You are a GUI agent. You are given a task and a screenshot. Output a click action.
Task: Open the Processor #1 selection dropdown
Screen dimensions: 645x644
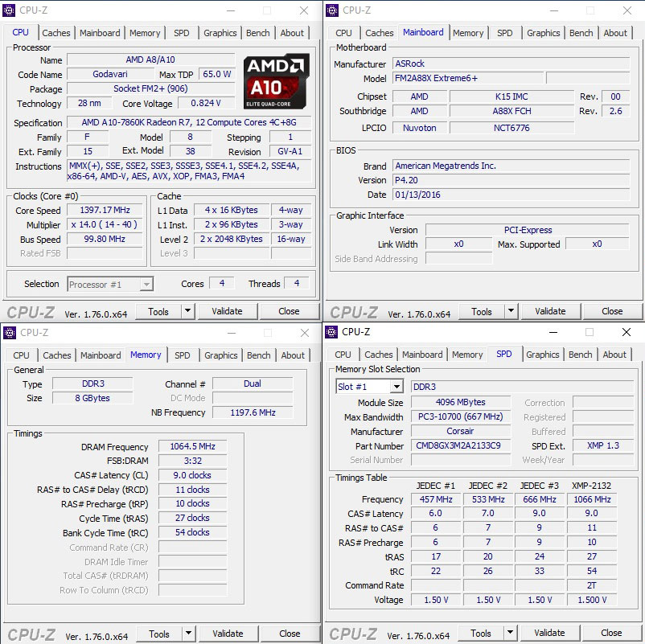coord(146,285)
